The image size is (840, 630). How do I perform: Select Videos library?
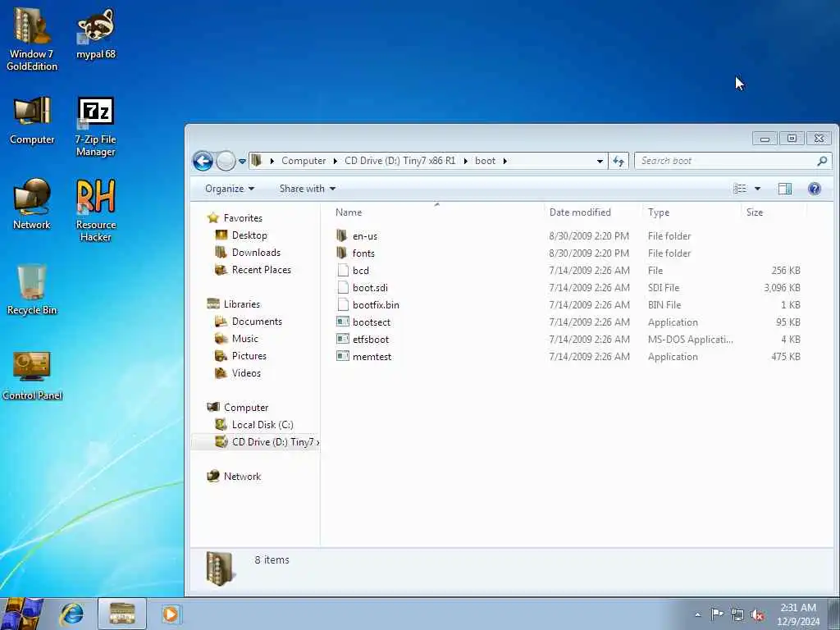(x=246, y=373)
